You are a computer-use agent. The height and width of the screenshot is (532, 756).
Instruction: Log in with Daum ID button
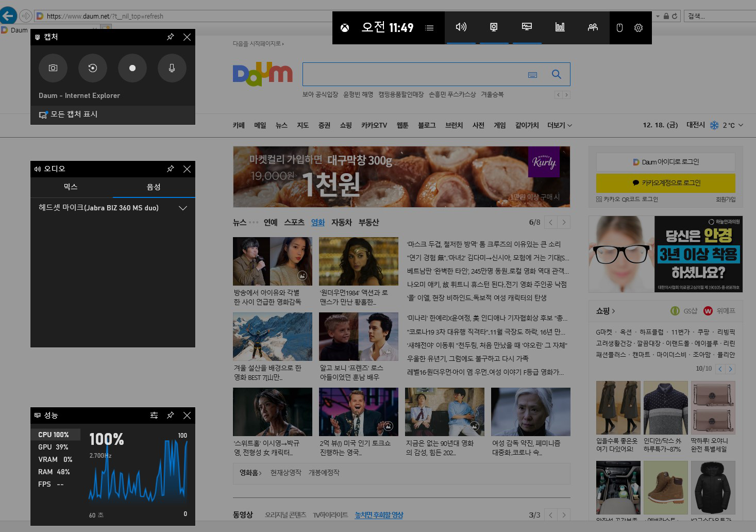point(666,162)
